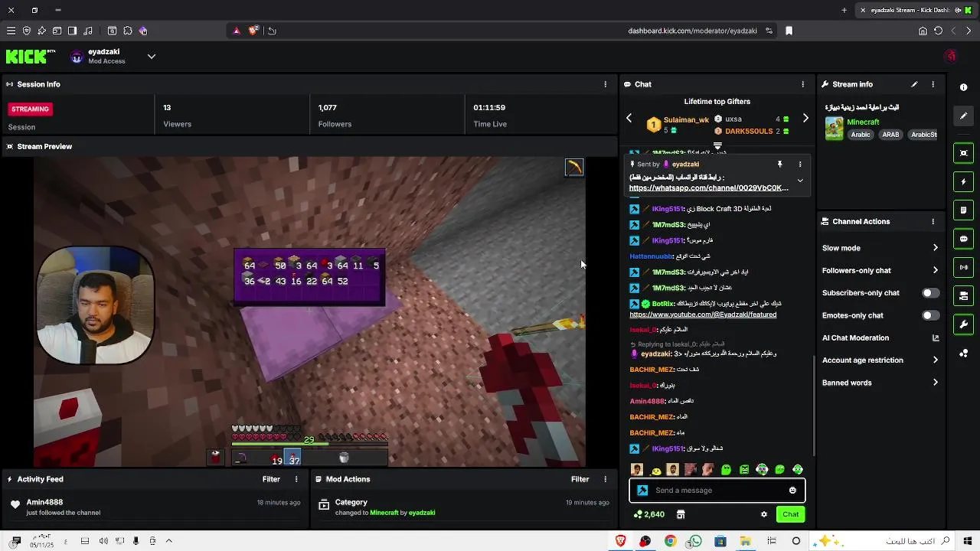This screenshot has width=980, height=551.
Task: Click the Minecraft game cover thumbnail
Action: (x=834, y=128)
